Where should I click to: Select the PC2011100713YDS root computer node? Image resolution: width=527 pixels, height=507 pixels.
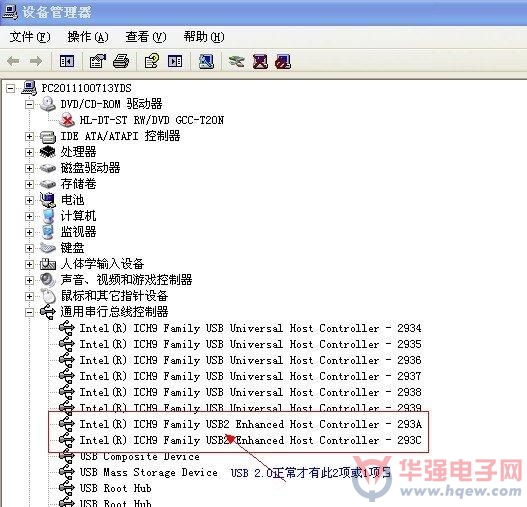86,88
